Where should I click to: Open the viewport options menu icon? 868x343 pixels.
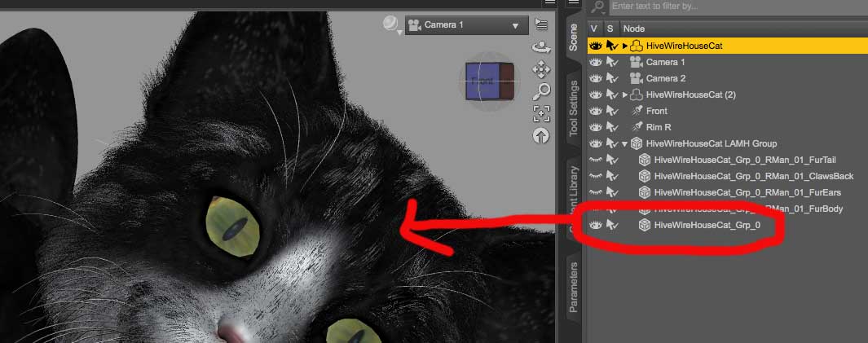coord(541,25)
